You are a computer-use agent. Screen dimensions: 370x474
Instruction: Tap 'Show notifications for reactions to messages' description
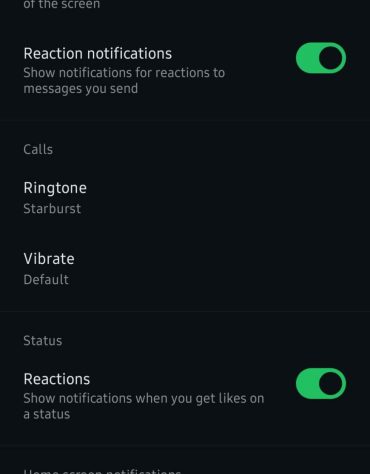(124, 81)
